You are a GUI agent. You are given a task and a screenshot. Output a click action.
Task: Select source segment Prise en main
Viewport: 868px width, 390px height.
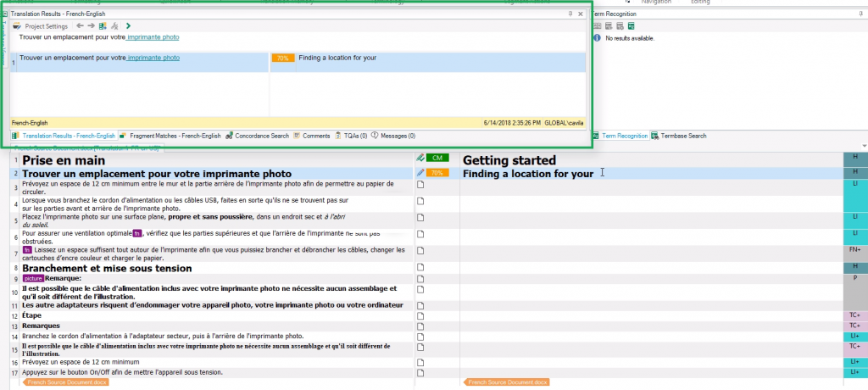[64, 160]
